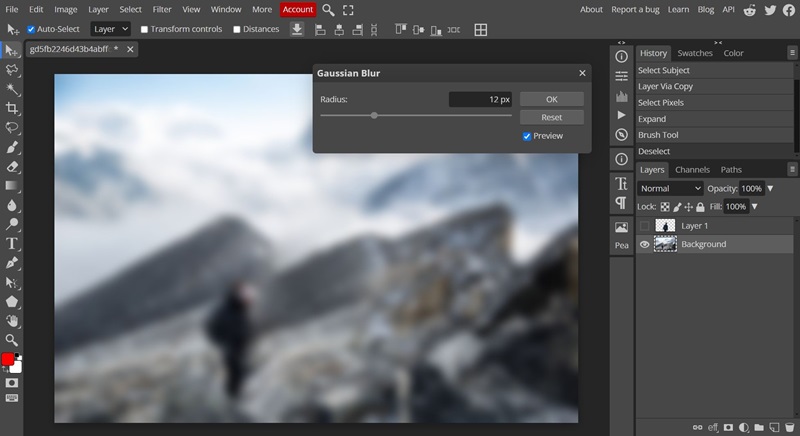Show Layer 1 visibility box

[645, 226]
